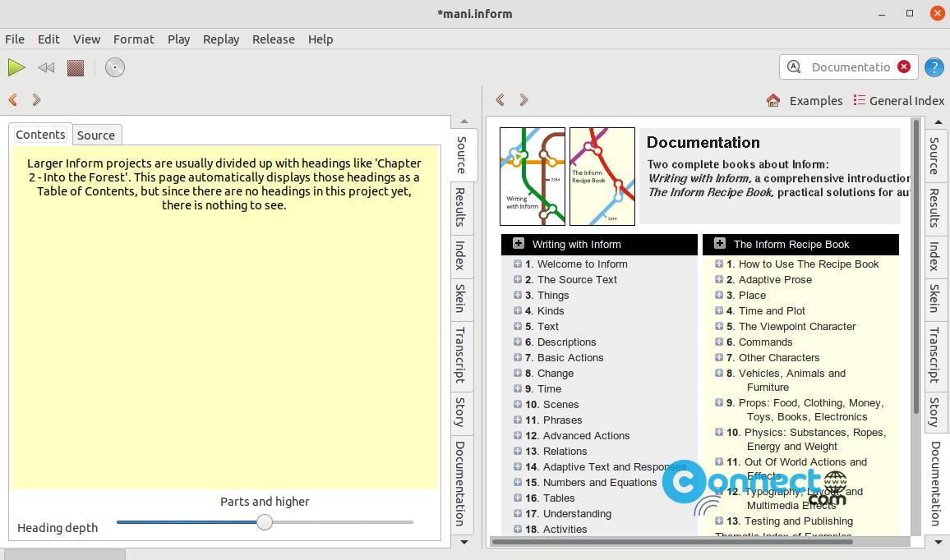950x560 pixels.
Task: Open help with the blue question icon
Action: pos(934,67)
